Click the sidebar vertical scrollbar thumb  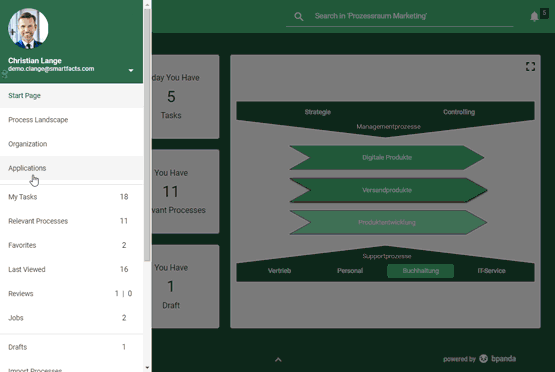pyautogui.click(x=147, y=135)
